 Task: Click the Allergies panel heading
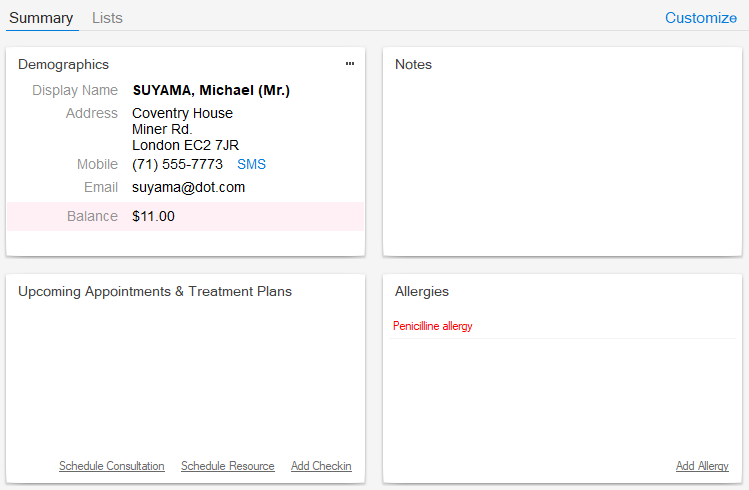422,291
